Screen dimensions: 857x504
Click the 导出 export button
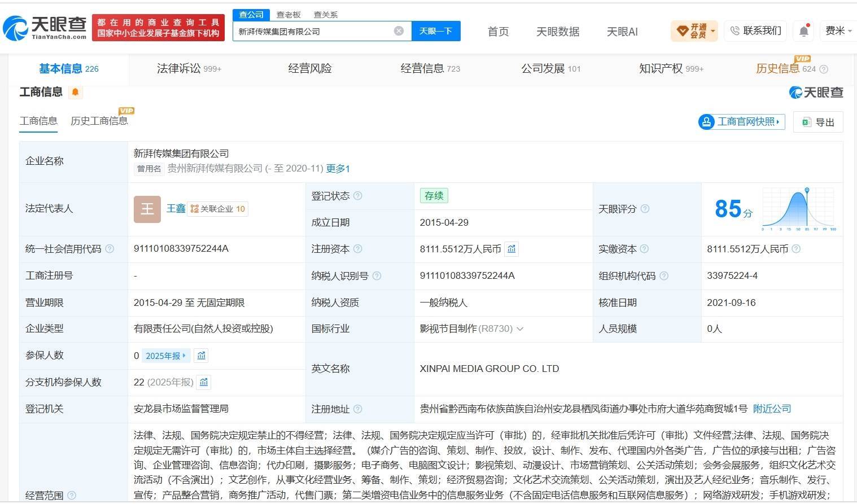click(818, 122)
